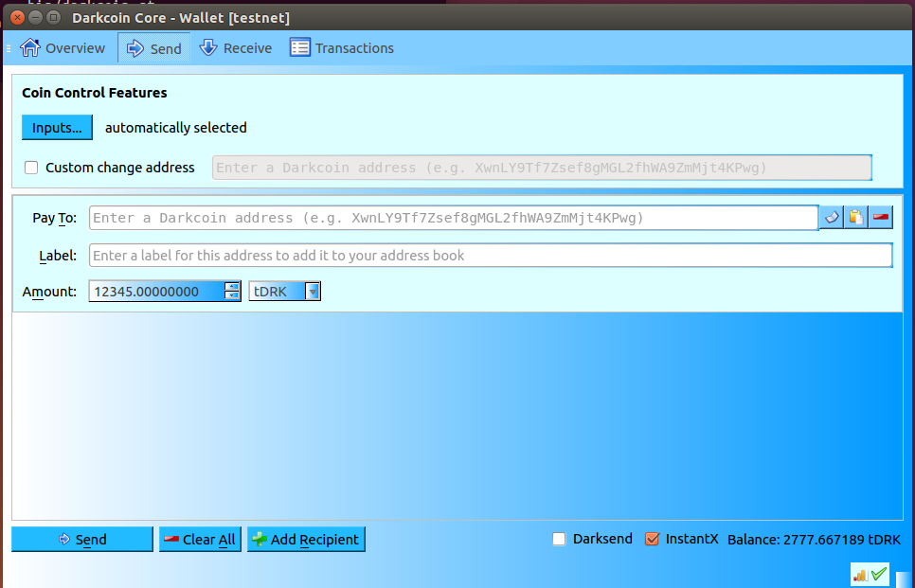915x588 pixels.
Task: Increase amount with the up arrow
Action: [x=232, y=286]
